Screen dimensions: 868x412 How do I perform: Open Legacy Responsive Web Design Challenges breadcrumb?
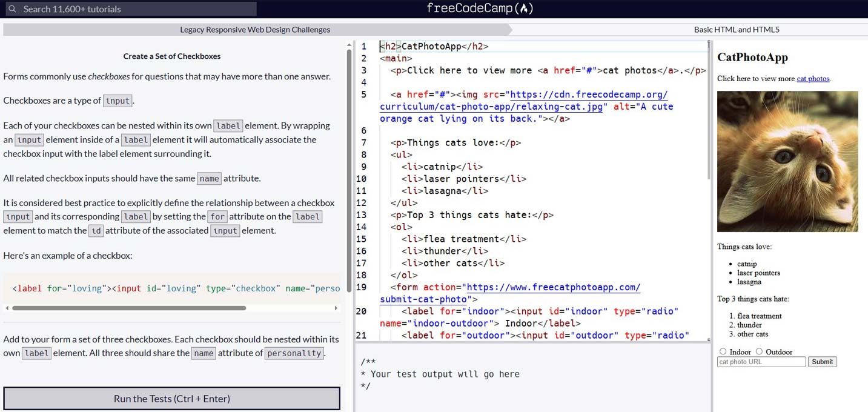[x=255, y=29]
